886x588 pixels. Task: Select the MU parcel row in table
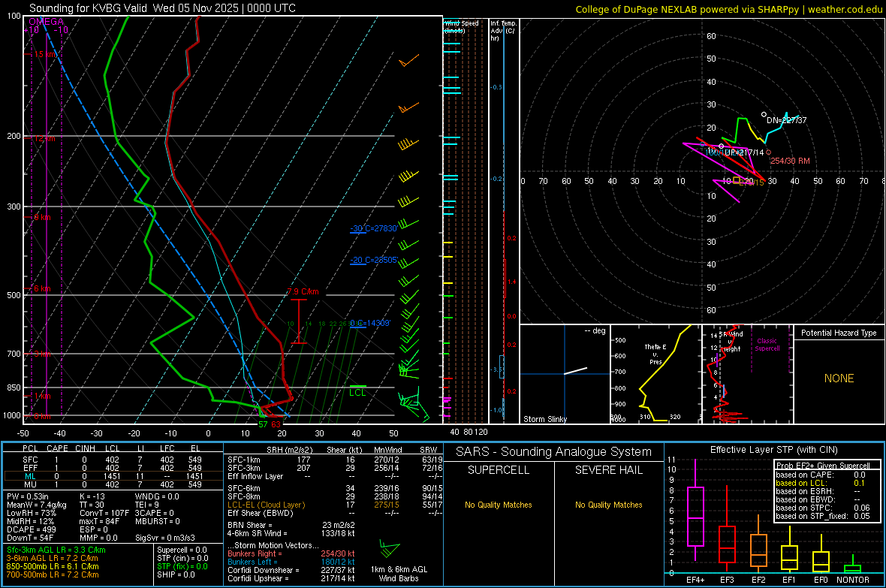pos(113,484)
